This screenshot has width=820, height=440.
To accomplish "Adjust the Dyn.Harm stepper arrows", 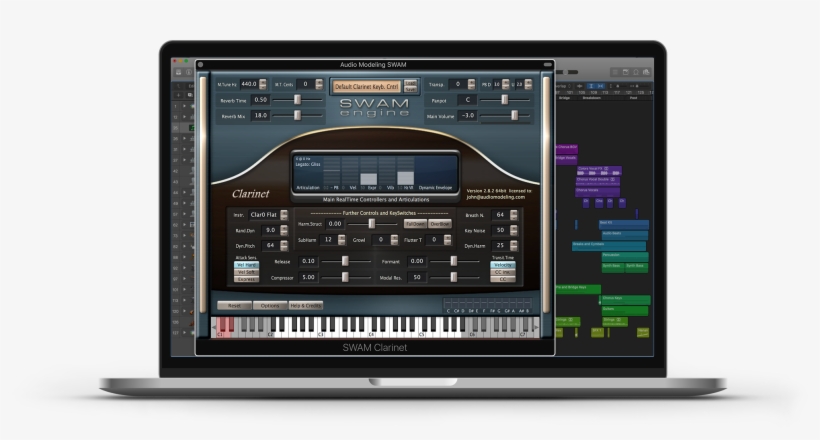I will tap(514, 245).
